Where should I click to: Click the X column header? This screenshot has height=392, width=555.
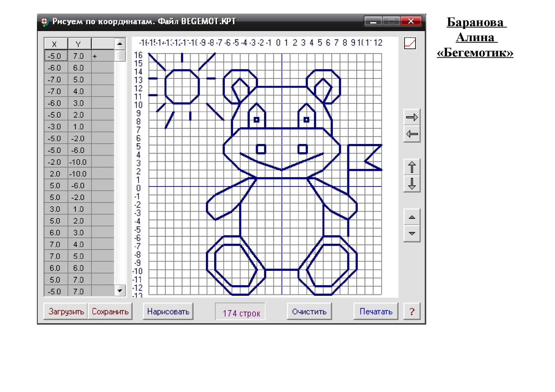[x=55, y=44]
